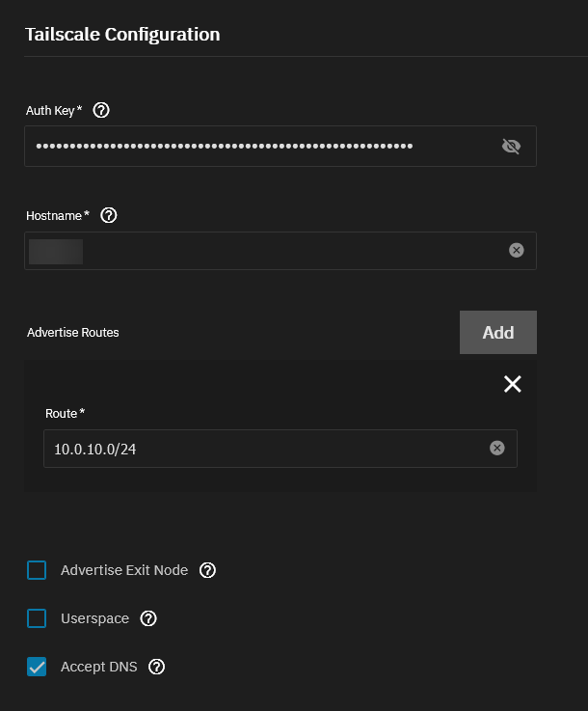The width and height of the screenshot is (588, 711).
Task: Remove the 10.0.10.0/24 route entry
Action: (x=513, y=384)
